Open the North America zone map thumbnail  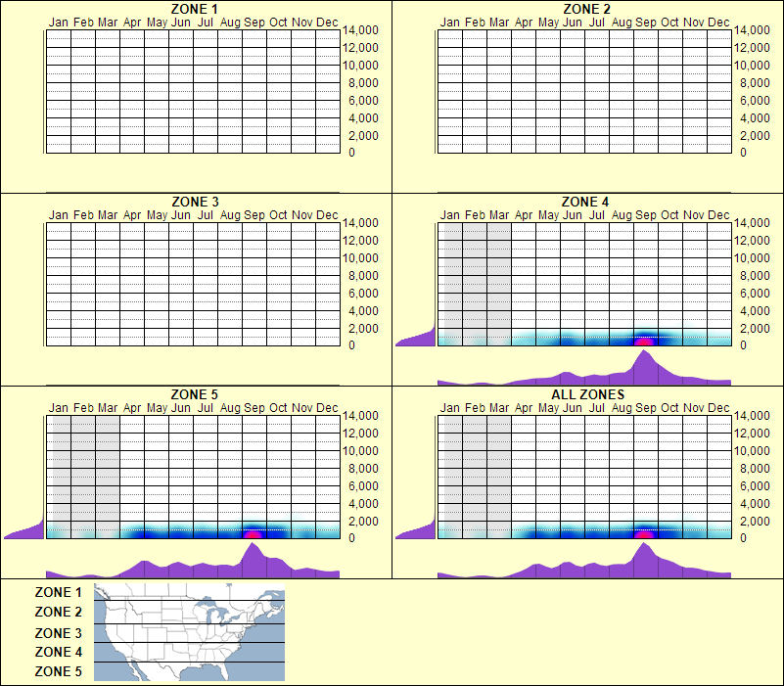189,632
